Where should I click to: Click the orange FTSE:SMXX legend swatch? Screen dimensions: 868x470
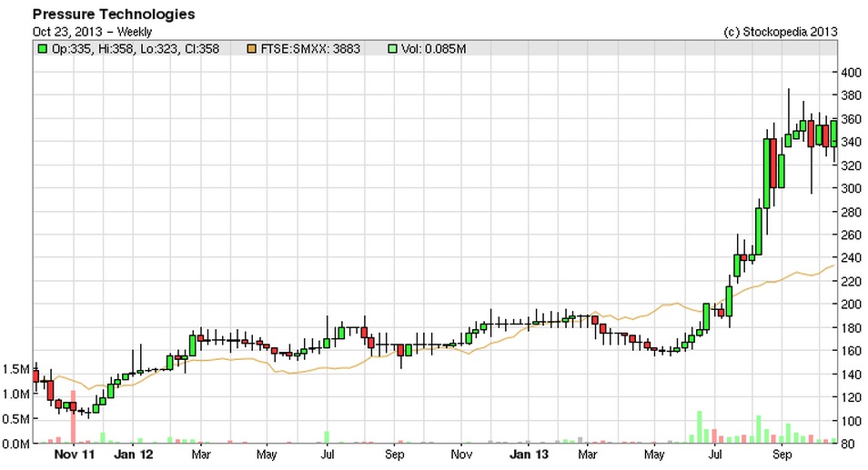pyautogui.click(x=251, y=49)
